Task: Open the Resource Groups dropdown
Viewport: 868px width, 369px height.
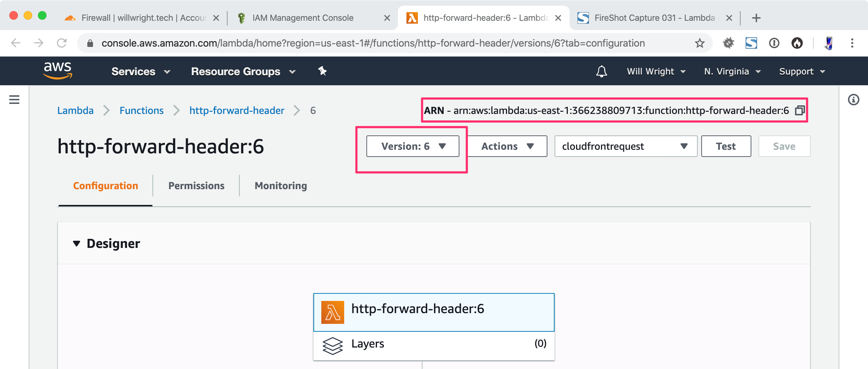Action: coord(243,72)
